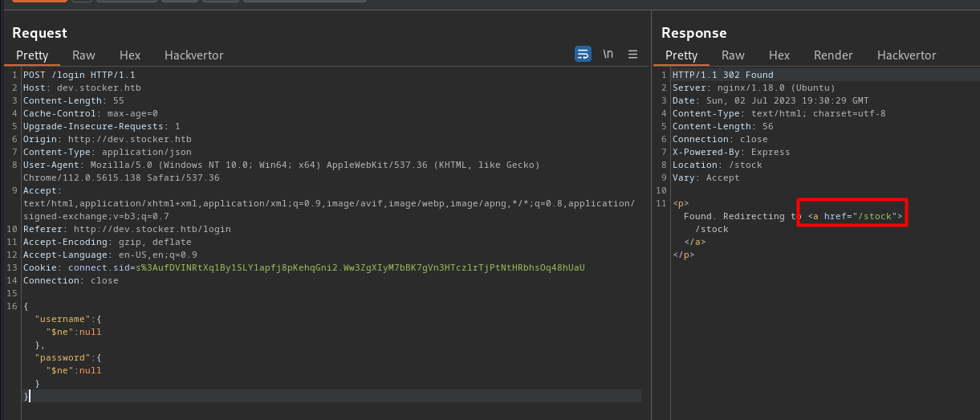Click the 'Request' panel heading
The image size is (980, 420).
click(40, 33)
